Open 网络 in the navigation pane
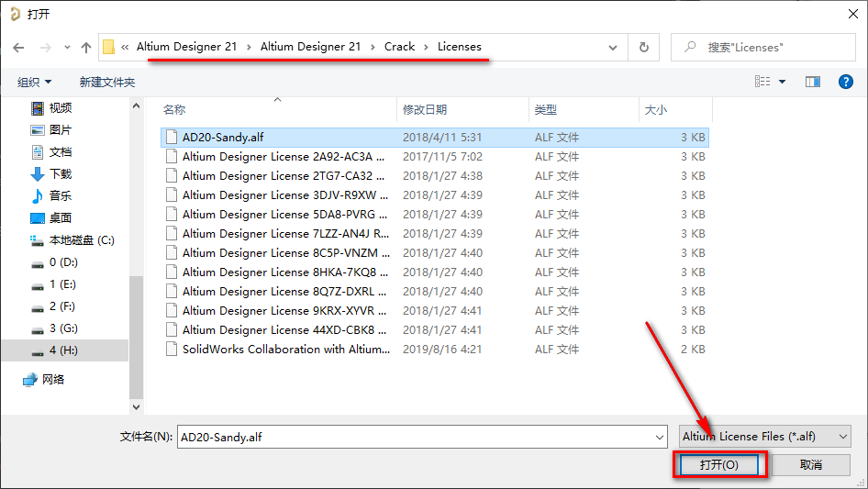 point(52,379)
